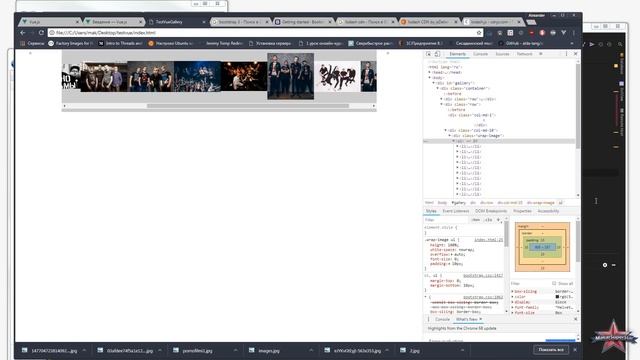Toggle the :hov element state button

click(x=476, y=220)
